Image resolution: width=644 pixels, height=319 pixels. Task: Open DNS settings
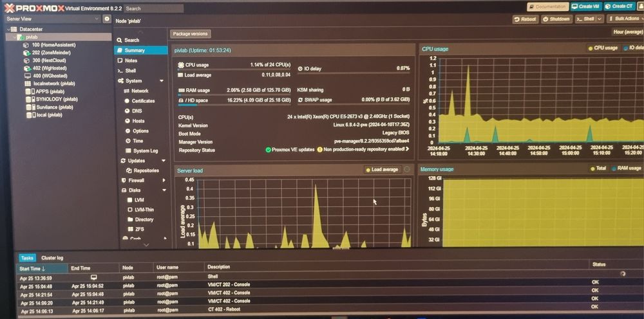coord(137,111)
